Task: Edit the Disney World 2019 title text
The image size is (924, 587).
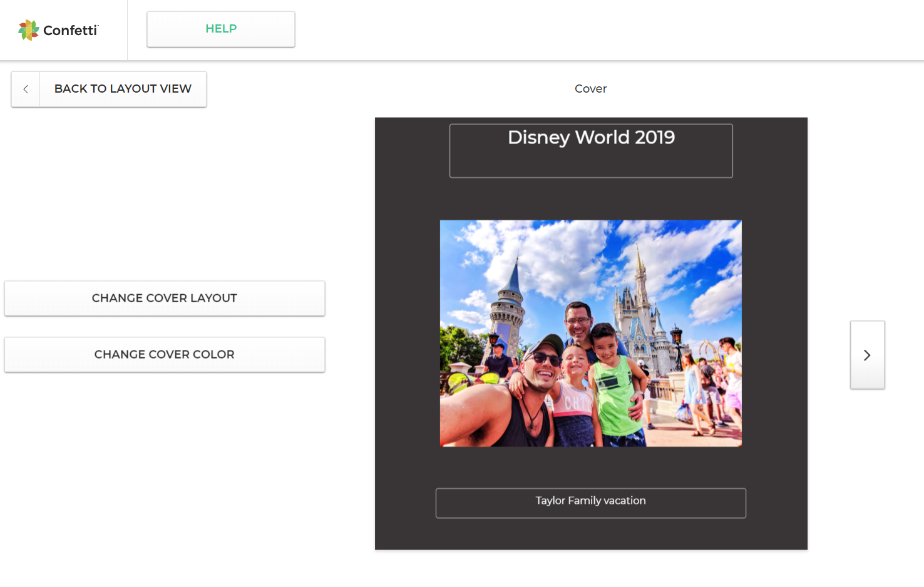Action: [x=591, y=137]
